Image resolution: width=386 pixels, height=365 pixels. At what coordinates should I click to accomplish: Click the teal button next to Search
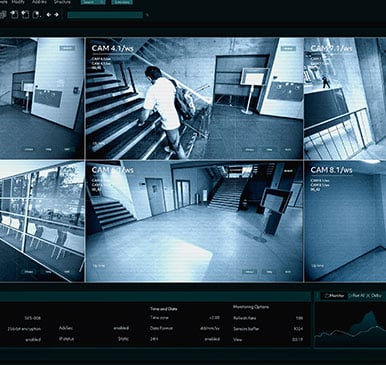coord(122,2)
